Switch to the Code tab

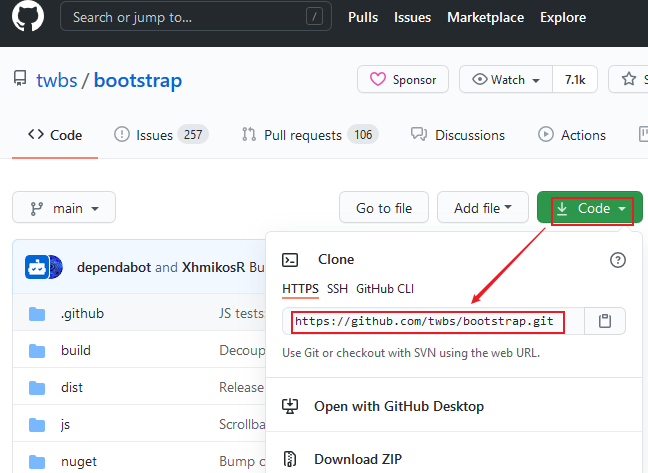(55, 135)
